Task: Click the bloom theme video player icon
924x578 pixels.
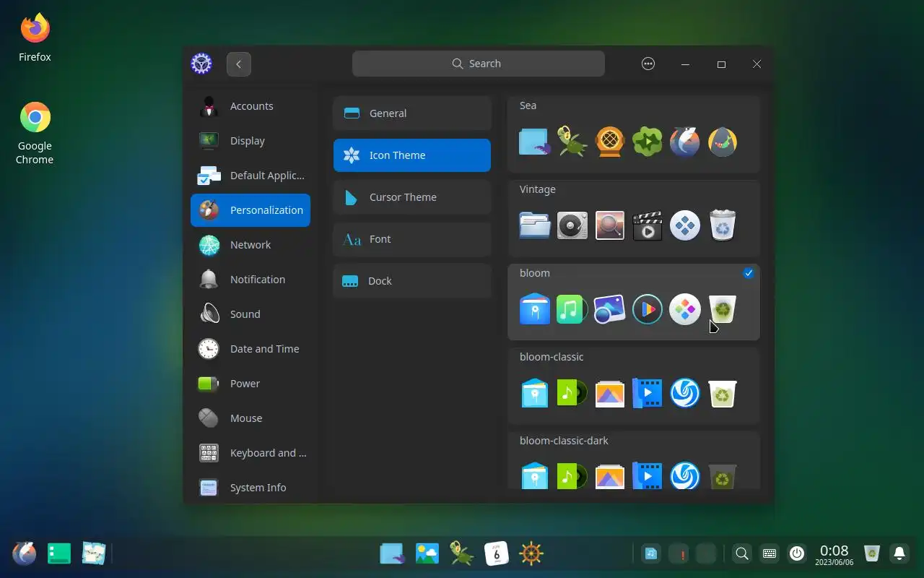Action: click(x=648, y=309)
